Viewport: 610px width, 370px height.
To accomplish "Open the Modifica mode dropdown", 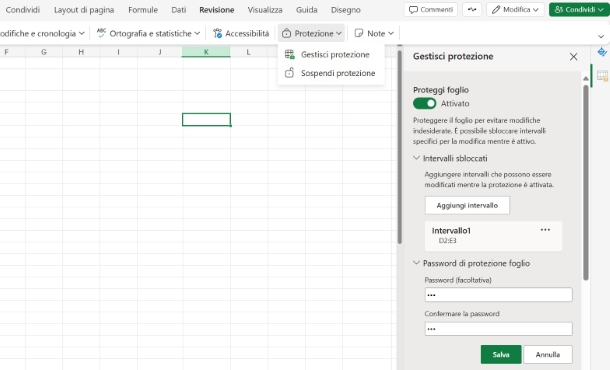I will [515, 9].
